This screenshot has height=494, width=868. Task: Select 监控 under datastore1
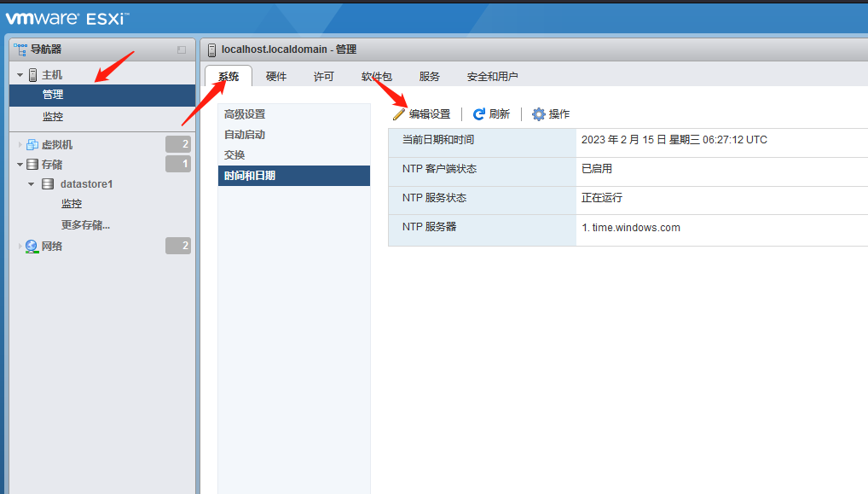[72, 204]
